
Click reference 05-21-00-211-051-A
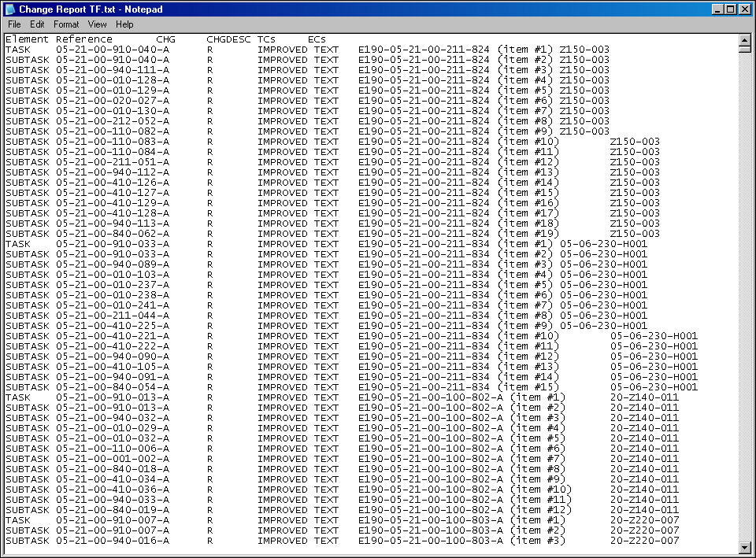tap(113, 162)
